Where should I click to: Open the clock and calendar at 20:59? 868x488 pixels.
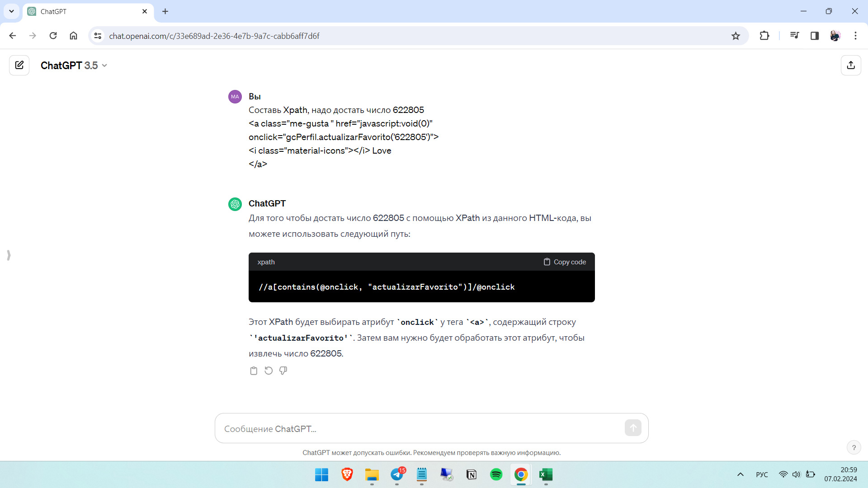coord(840,474)
